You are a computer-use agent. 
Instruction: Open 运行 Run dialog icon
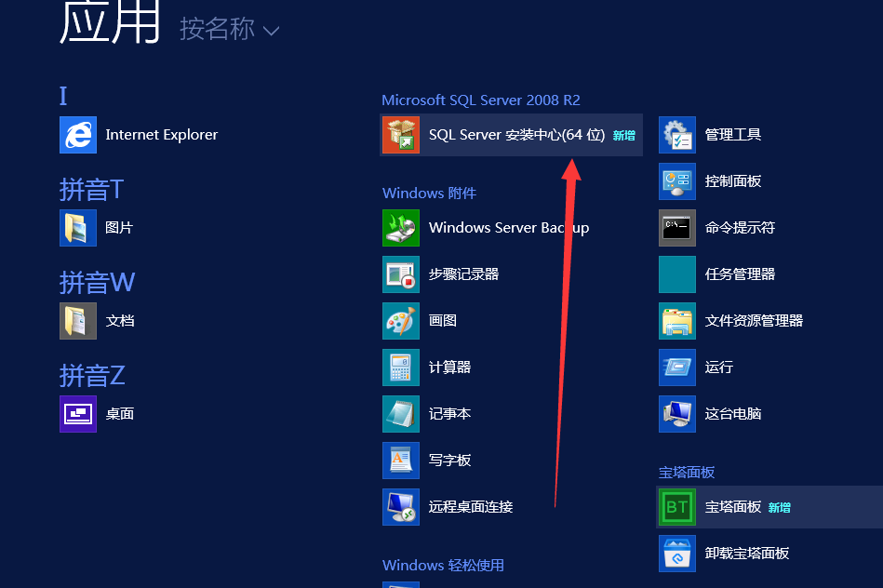(x=677, y=367)
